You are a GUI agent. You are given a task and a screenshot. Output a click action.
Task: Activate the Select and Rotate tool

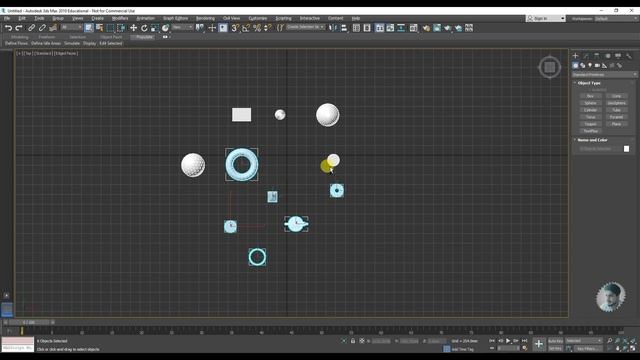pyautogui.click(x=144, y=28)
